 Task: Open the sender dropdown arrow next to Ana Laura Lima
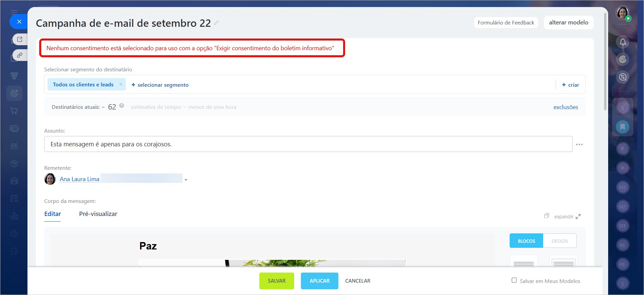tap(186, 180)
